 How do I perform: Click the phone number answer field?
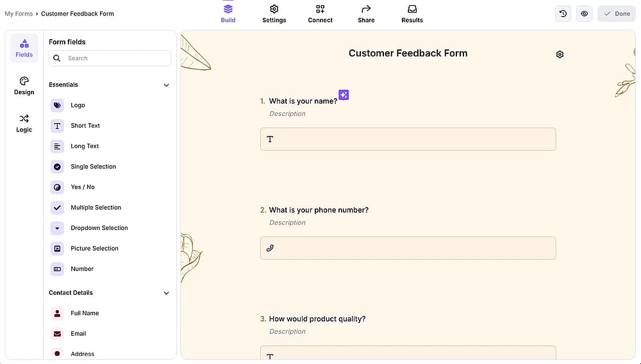(408, 248)
